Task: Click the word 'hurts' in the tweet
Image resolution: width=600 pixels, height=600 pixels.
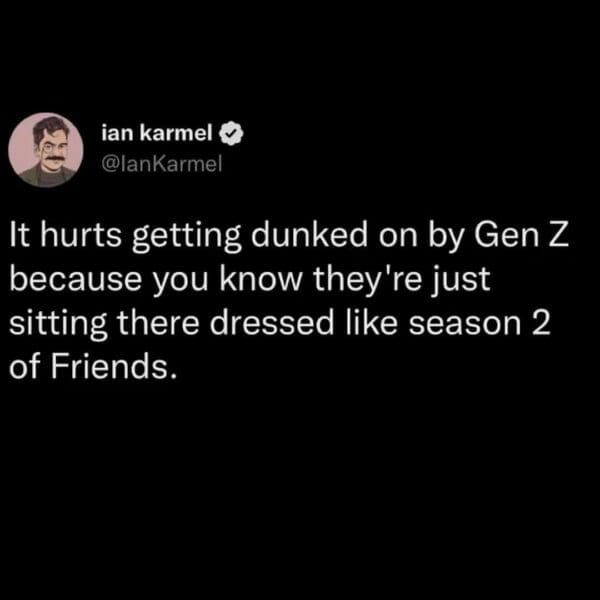Action: click(x=81, y=235)
